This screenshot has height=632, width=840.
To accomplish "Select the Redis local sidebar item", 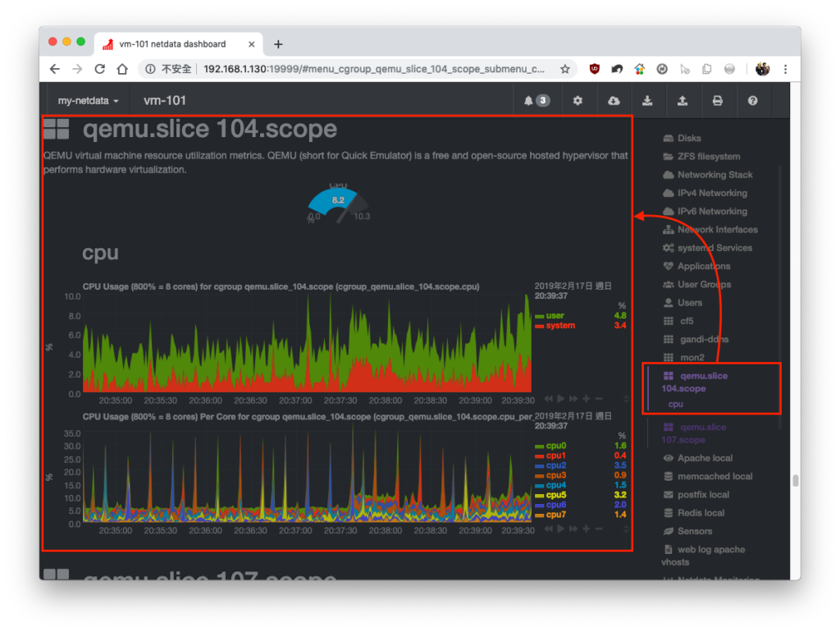I will coord(694,513).
